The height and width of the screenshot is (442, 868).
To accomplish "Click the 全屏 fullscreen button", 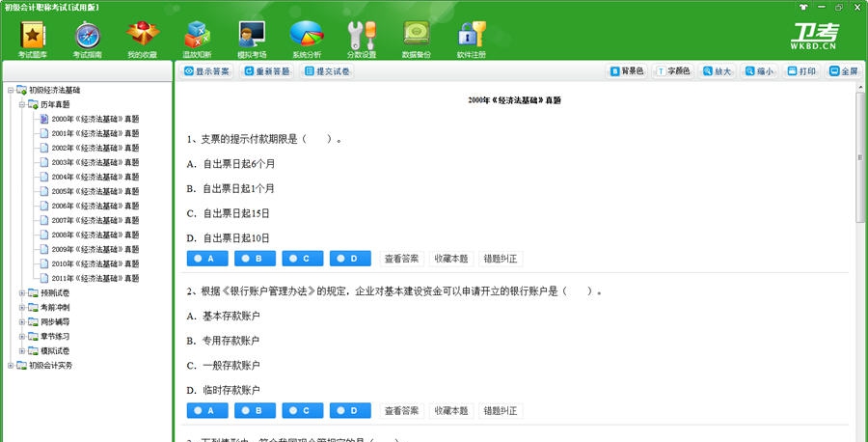I will tap(844, 71).
